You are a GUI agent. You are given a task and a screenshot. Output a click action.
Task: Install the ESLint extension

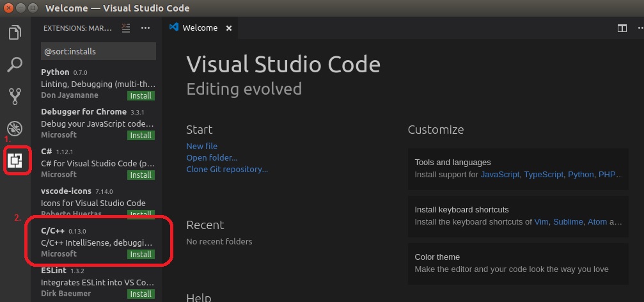coord(141,294)
